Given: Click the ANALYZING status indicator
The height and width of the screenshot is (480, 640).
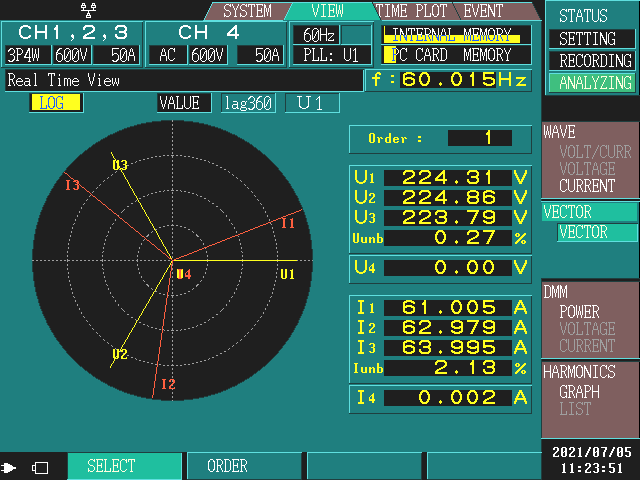Looking at the screenshot, I should tap(591, 83).
